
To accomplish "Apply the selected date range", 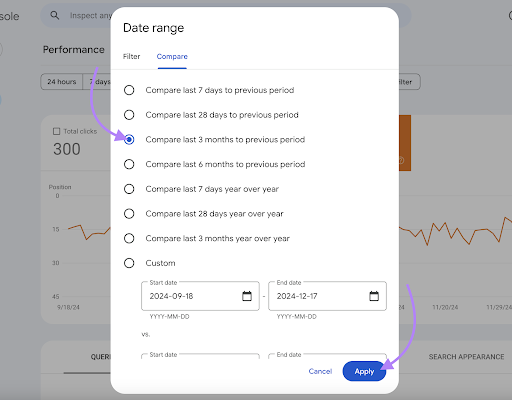I will pos(364,371).
